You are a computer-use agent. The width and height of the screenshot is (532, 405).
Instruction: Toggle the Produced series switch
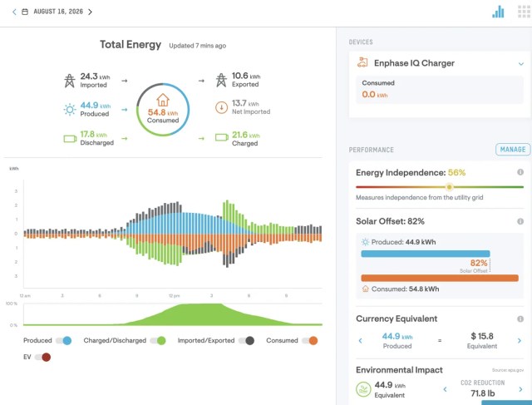tap(63, 340)
